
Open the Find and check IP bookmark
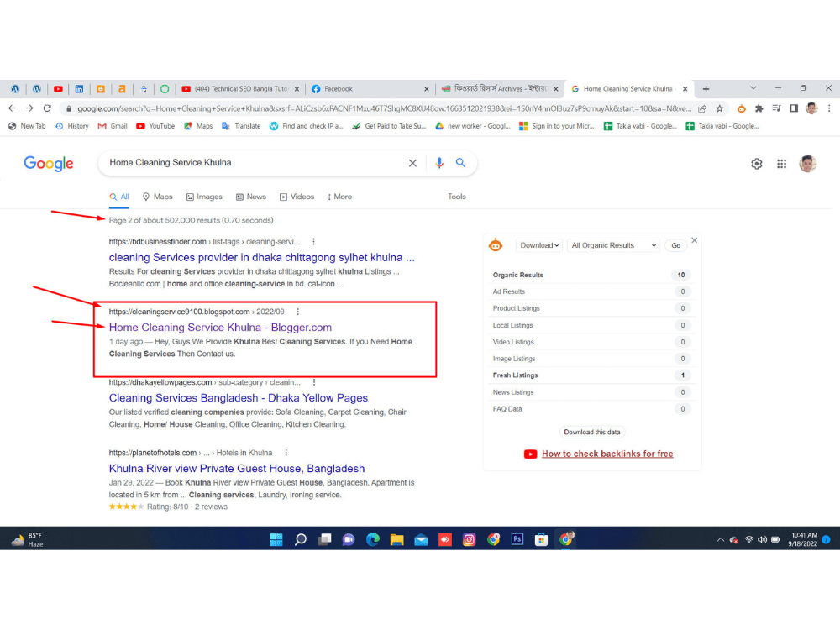tap(306, 127)
